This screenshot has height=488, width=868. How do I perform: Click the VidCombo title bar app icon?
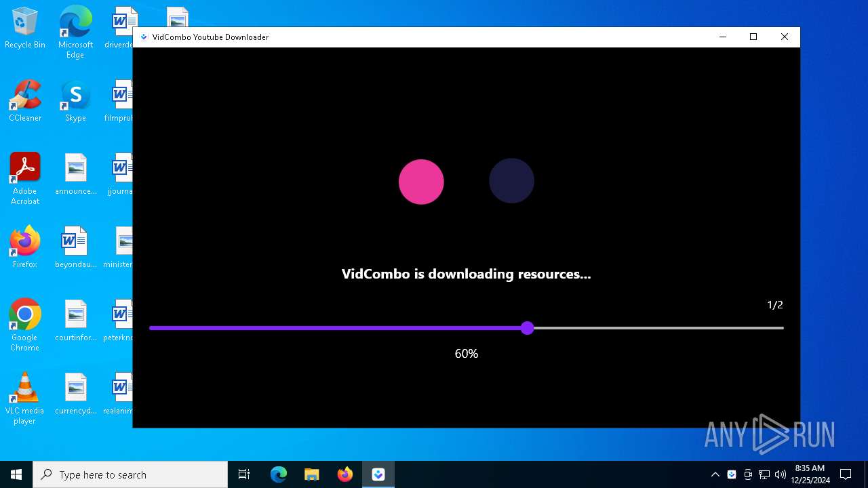[144, 37]
